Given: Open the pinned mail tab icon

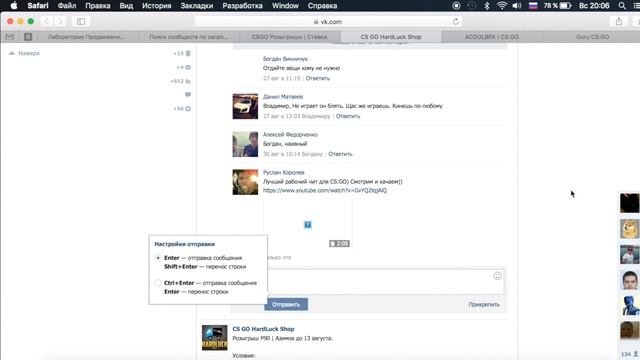Looking at the screenshot, I should [10, 37].
